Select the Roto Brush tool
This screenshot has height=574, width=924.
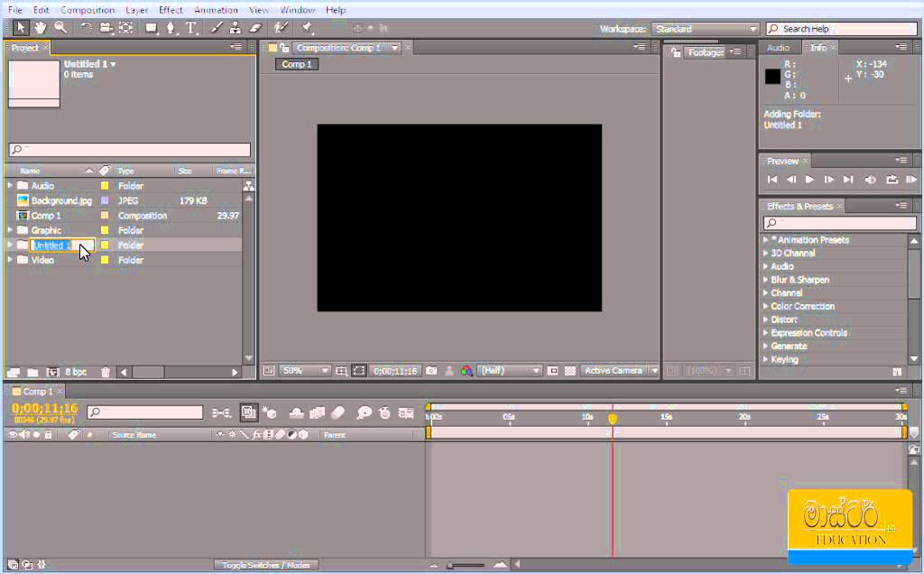pos(282,28)
